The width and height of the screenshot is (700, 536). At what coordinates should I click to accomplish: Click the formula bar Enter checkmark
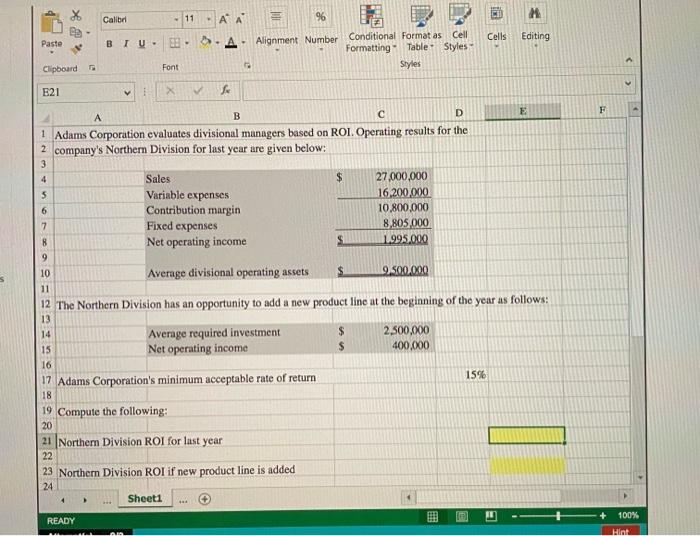pos(198,91)
